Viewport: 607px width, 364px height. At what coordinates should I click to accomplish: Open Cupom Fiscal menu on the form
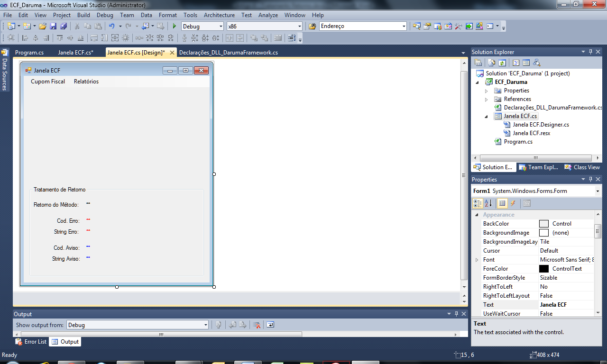pos(48,82)
